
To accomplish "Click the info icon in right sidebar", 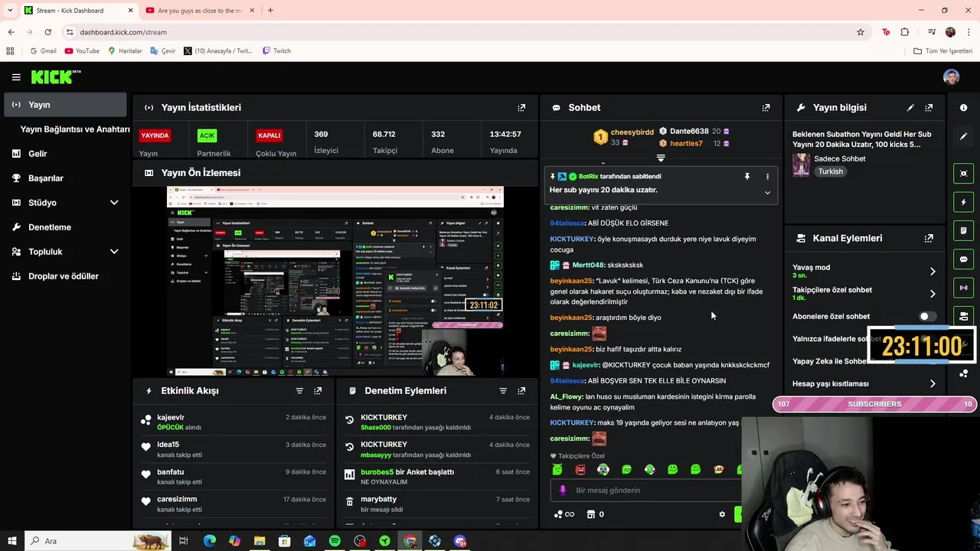I will click(x=963, y=108).
